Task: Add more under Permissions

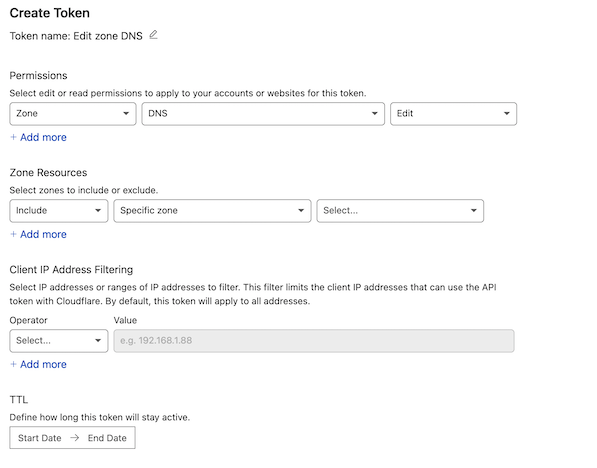Action: click(x=38, y=137)
